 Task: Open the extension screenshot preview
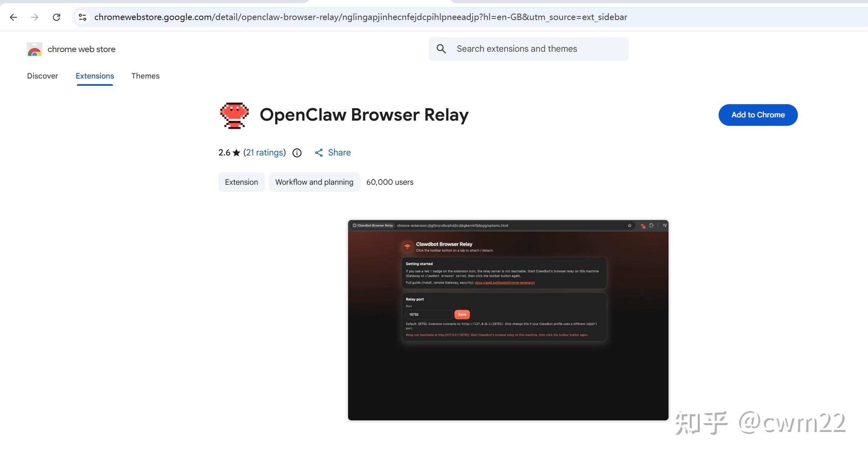(x=508, y=320)
